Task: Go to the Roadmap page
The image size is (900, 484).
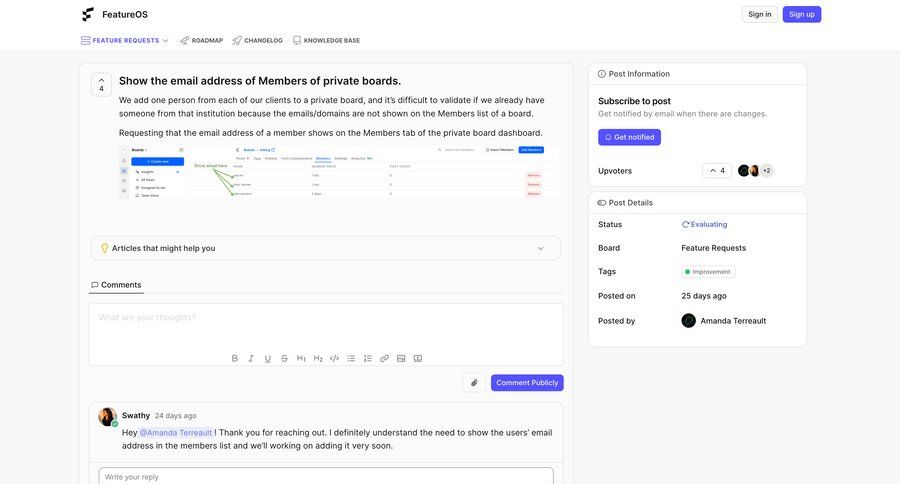Action: (201, 41)
